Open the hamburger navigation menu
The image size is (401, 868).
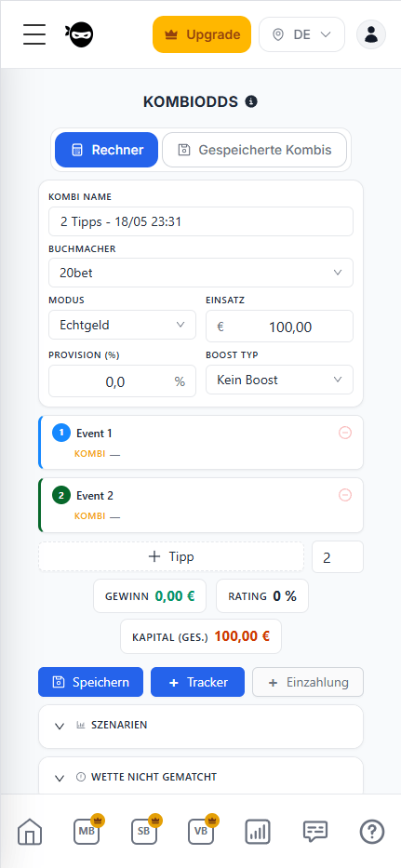click(x=34, y=34)
